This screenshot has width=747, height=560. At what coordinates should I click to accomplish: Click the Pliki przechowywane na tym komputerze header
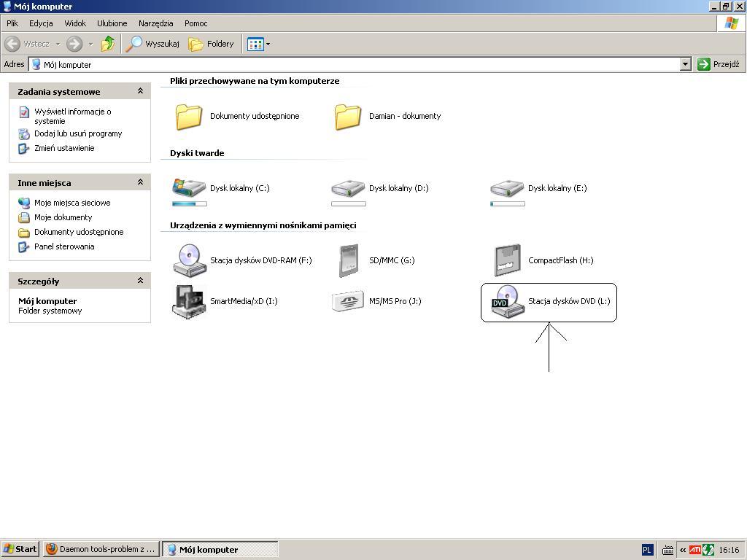[x=255, y=81]
